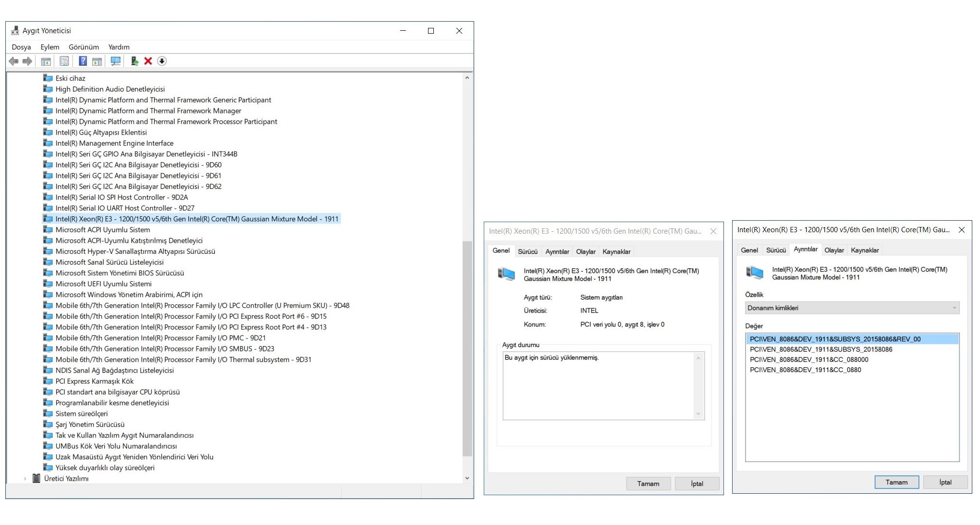Open the Eylem menu
The height and width of the screenshot is (525, 980).
[49, 47]
